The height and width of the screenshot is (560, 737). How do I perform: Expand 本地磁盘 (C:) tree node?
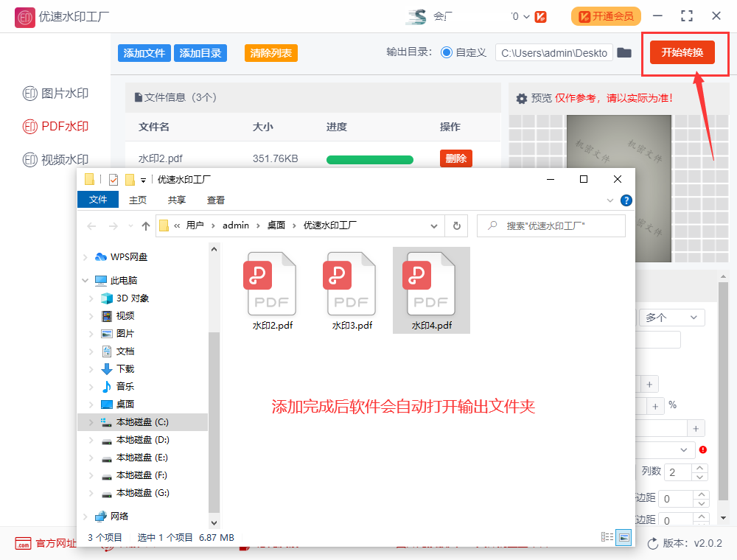click(x=91, y=422)
